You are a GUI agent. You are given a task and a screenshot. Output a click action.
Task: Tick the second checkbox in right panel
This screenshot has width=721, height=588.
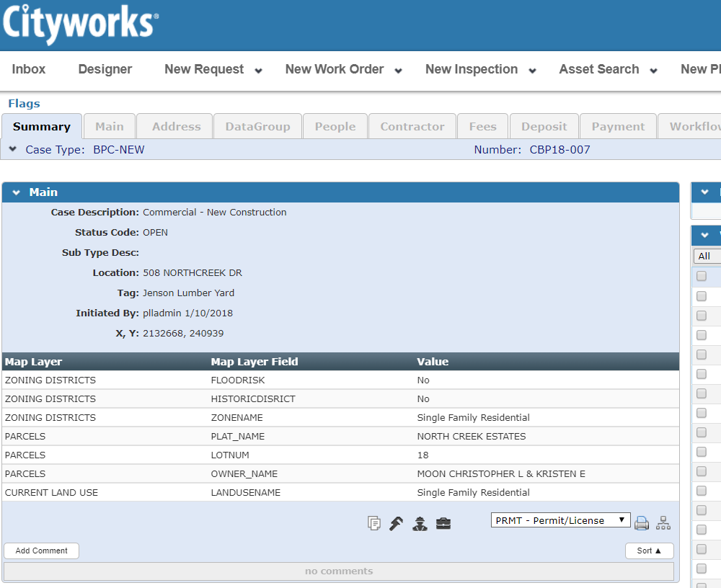point(702,296)
